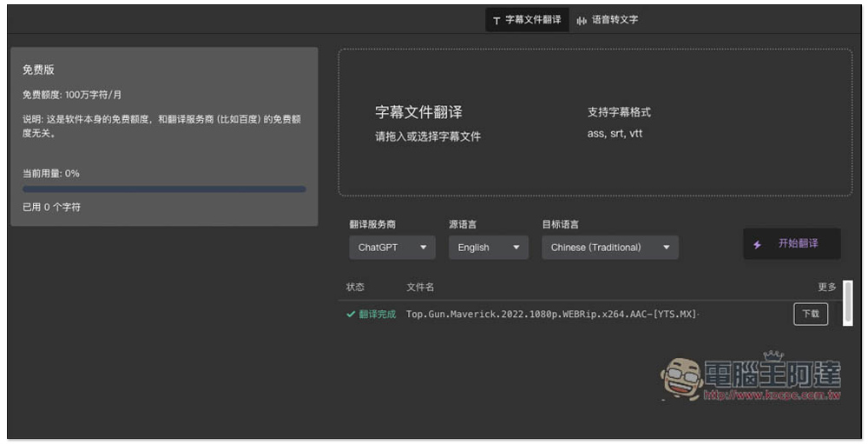The height and width of the screenshot is (444, 868).
Task: Click the 当前用量 usage progress bar
Action: click(164, 189)
